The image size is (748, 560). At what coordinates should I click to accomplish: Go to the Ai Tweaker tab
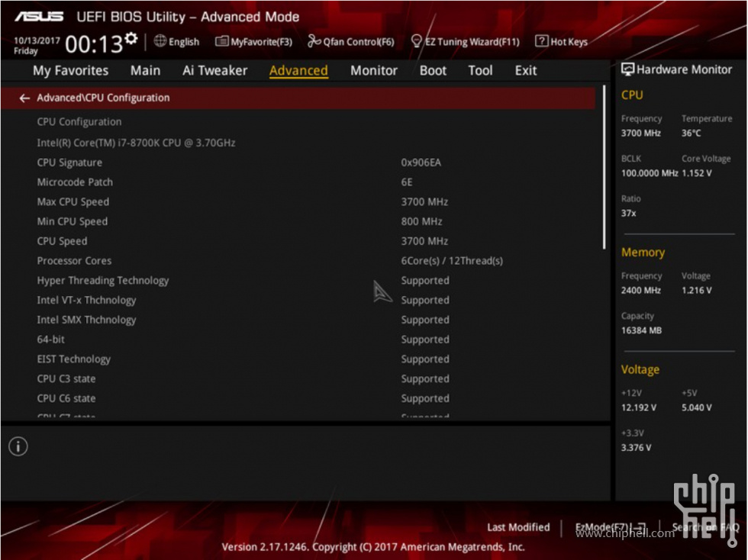pyautogui.click(x=214, y=71)
